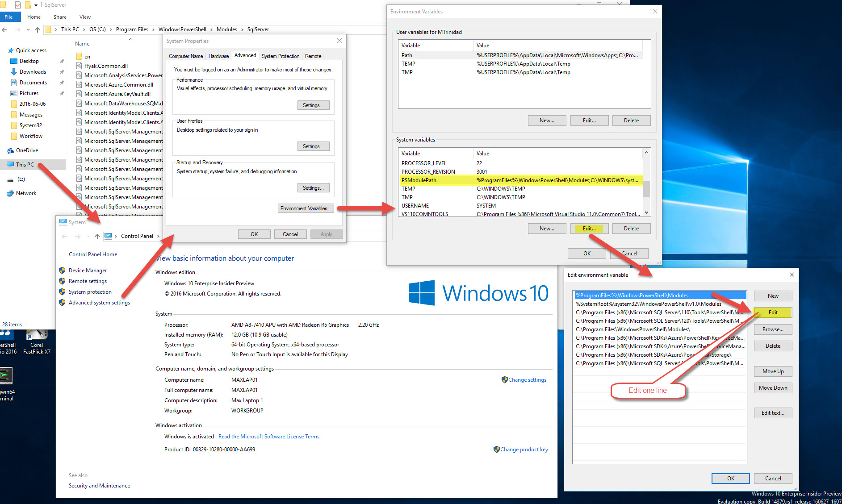Click the Messages folder icon in navigation pane
842x504 pixels.
tap(13, 115)
